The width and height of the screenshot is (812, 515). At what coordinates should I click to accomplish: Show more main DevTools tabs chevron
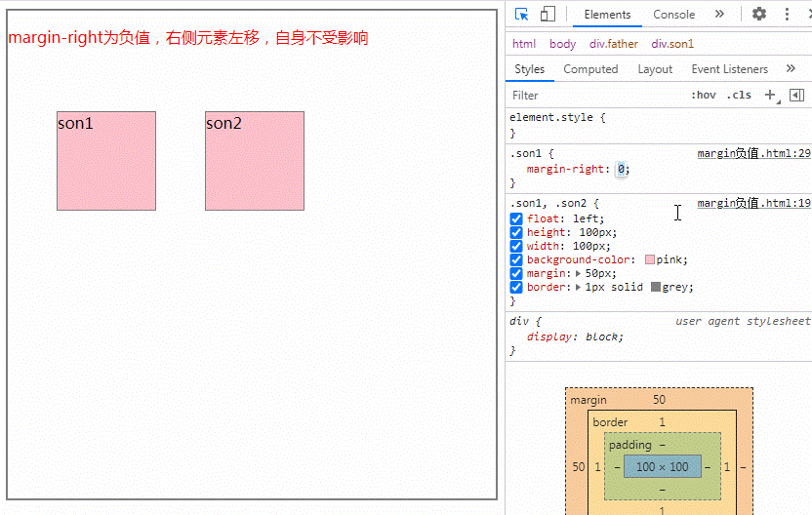[719, 15]
